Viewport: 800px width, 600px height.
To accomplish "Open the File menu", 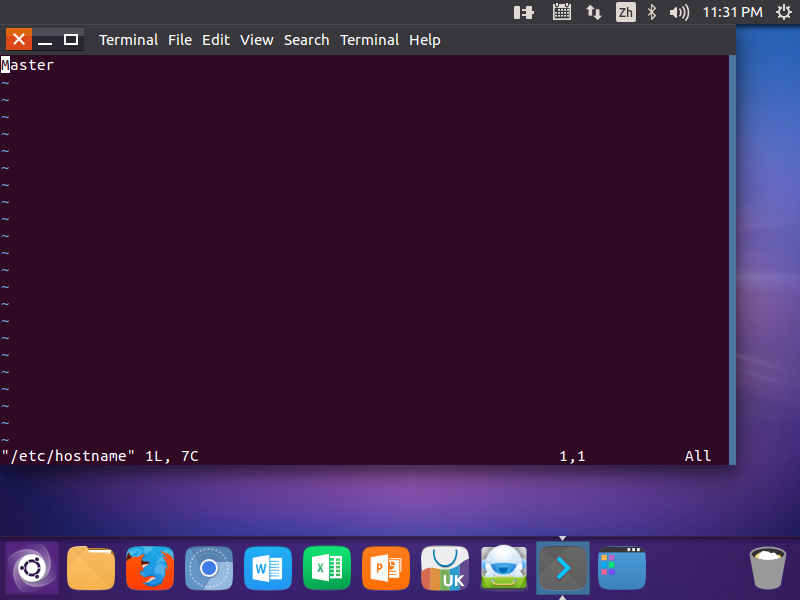I will 180,40.
